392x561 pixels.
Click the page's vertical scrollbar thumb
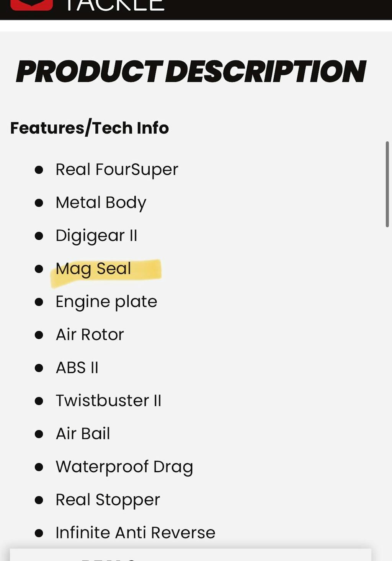tap(387, 184)
